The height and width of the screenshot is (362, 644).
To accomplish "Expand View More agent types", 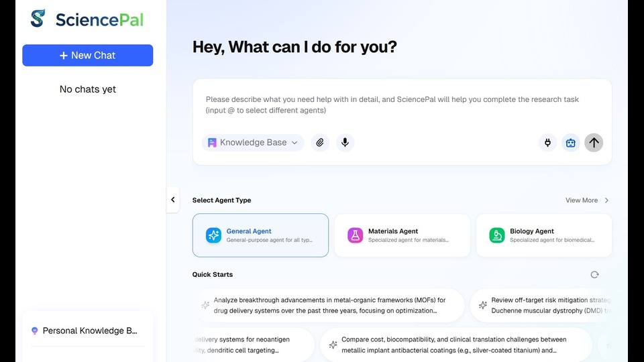I will 588,200.
